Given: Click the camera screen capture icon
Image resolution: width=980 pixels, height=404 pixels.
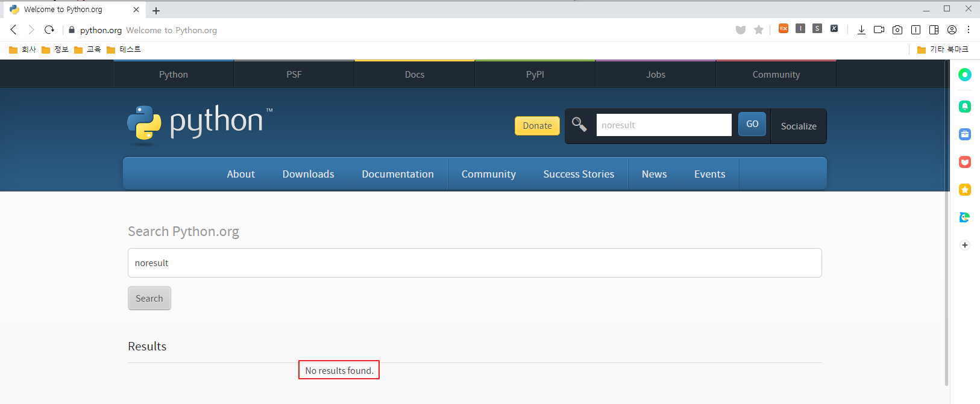Looking at the screenshot, I should coord(897,30).
